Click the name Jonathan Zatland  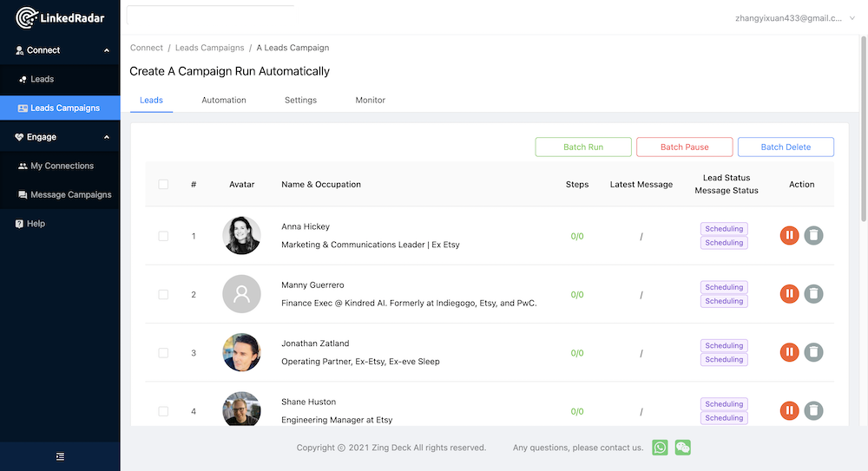point(315,343)
